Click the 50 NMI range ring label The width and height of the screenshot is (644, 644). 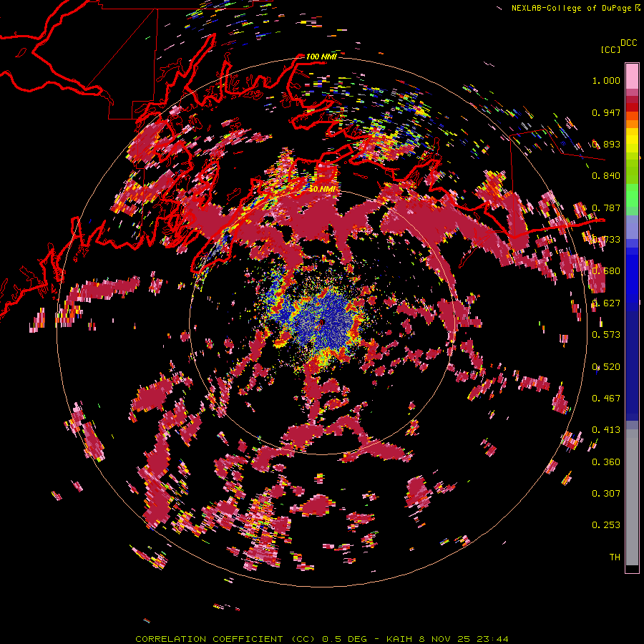click(x=321, y=189)
